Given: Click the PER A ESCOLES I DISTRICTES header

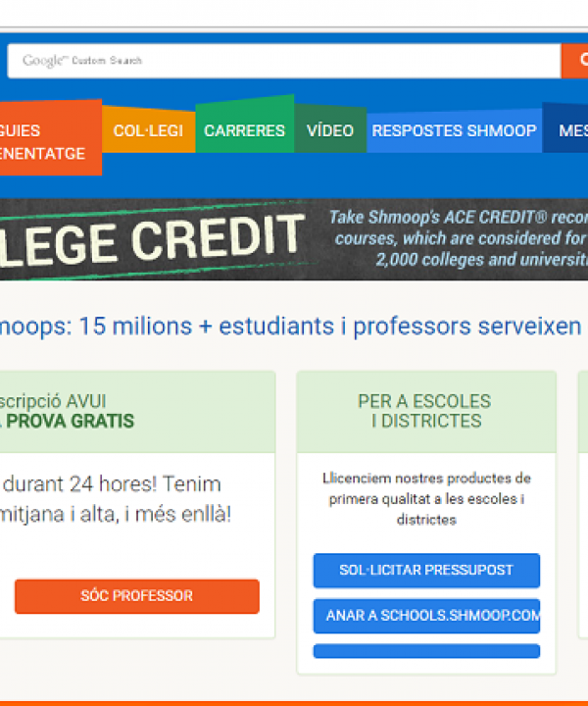Looking at the screenshot, I should pyautogui.click(x=426, y=412).
